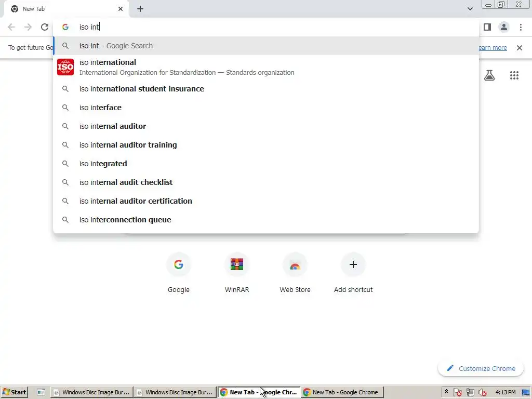Click the browser forward arrow
Viewport: 532px width, 399px height.
[28, 27]
